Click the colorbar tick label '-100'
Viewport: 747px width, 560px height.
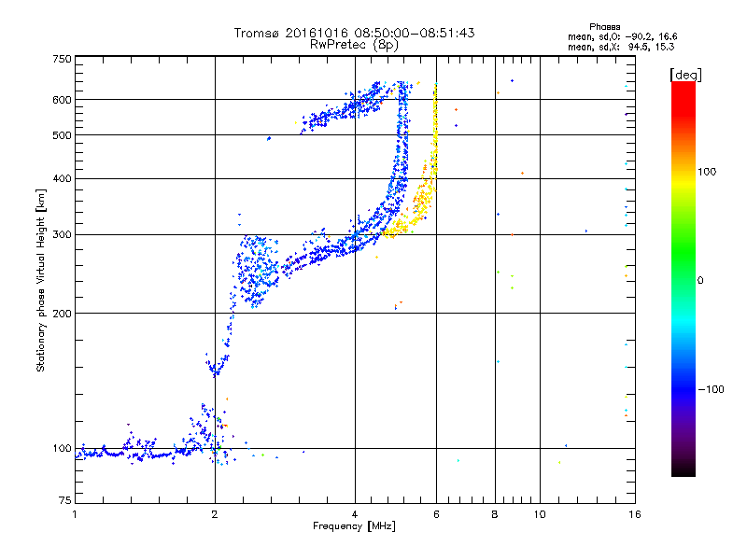[711, 389]
